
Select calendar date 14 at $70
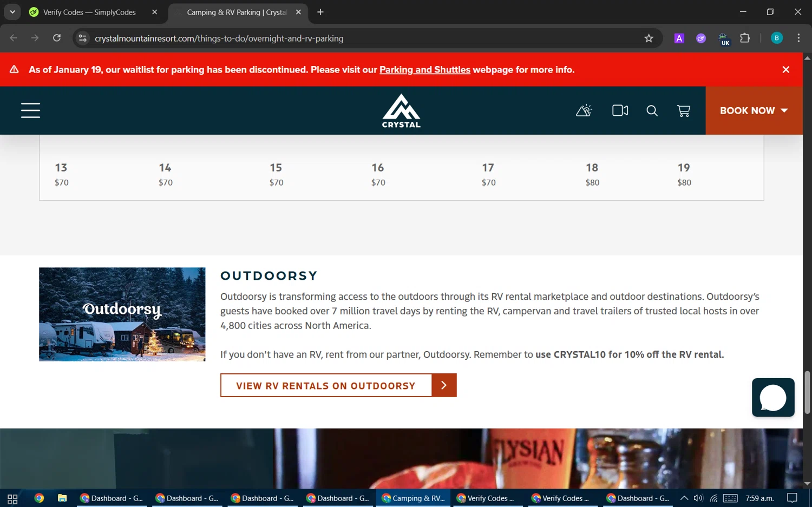click(x=166, y=174)
